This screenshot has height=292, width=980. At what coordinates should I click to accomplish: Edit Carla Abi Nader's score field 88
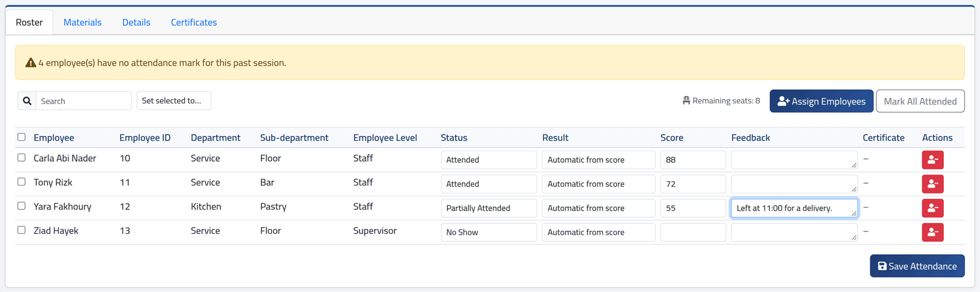(693, 160)
